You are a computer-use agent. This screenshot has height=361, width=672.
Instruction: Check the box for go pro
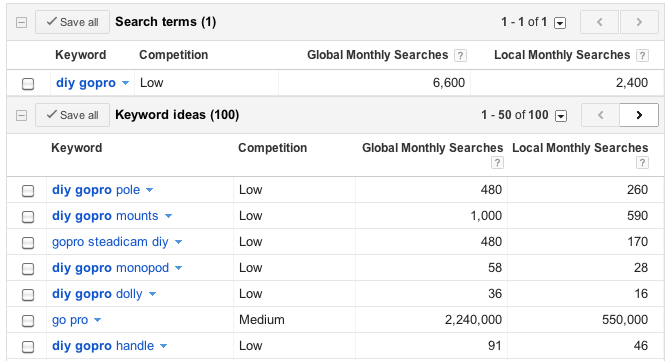tap(28, 321)
